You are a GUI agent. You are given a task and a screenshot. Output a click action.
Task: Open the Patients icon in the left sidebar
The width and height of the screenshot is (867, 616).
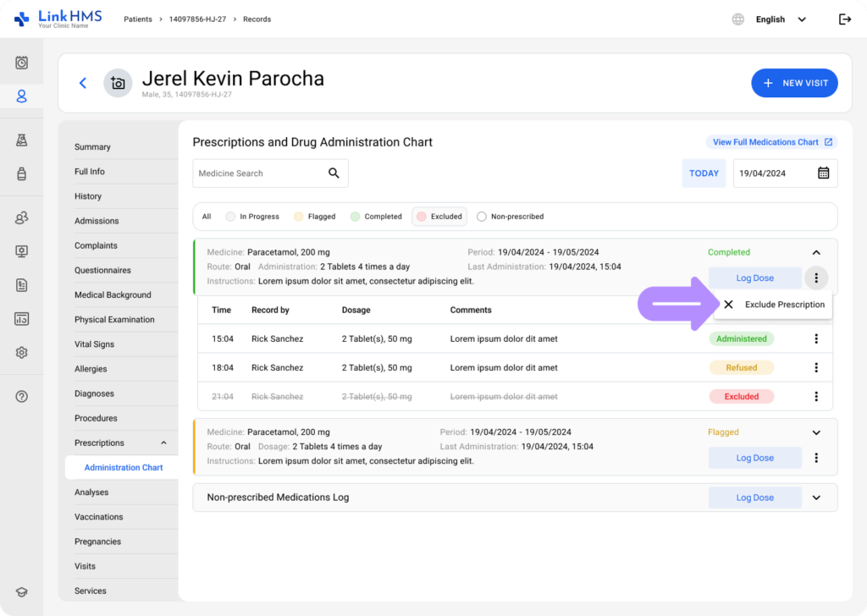click(x=22, y=96)
